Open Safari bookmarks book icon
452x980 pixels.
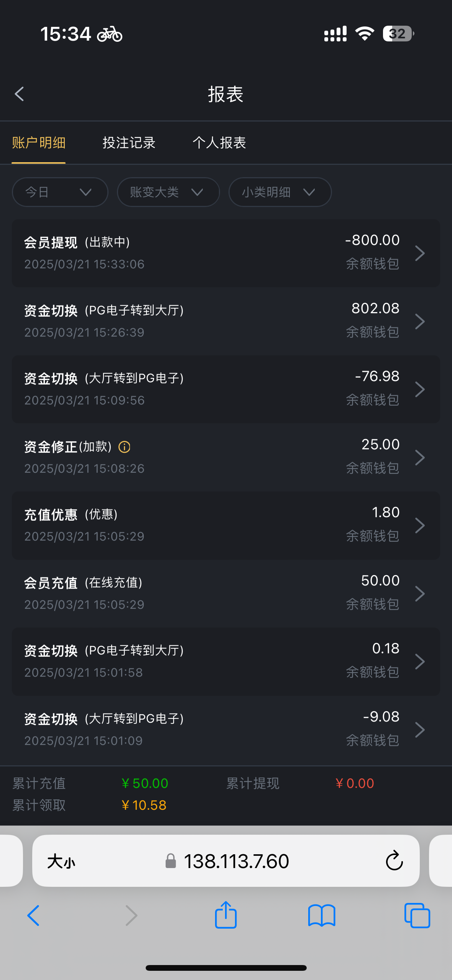(x=322, y=916)
